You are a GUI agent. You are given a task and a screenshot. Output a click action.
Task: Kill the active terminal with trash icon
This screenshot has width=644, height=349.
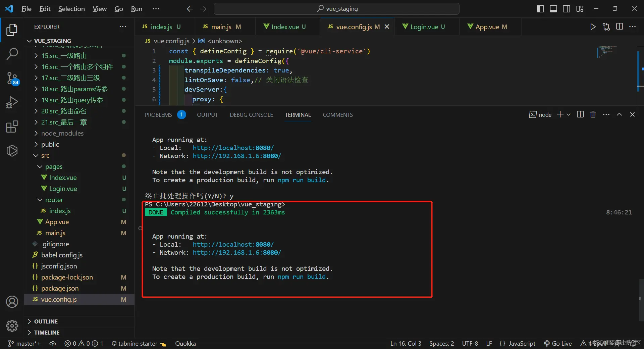pos(592,114)
